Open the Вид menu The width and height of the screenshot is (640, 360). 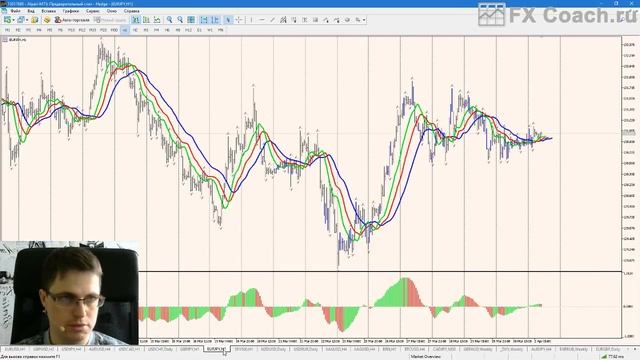click(x=31, y=11)
